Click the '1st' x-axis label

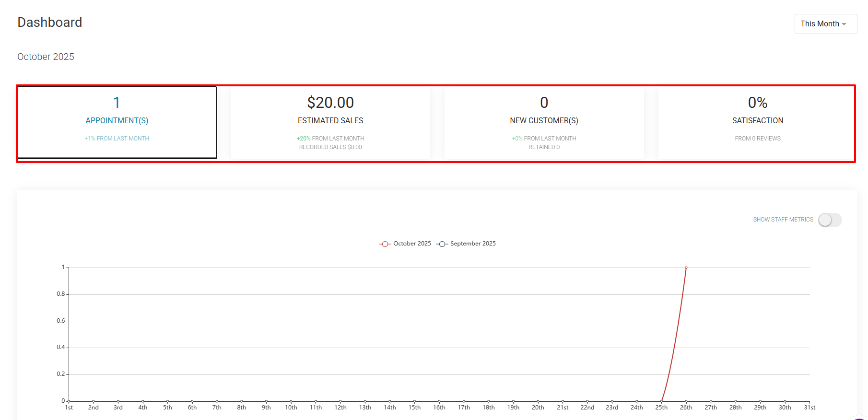coord(69,408)
